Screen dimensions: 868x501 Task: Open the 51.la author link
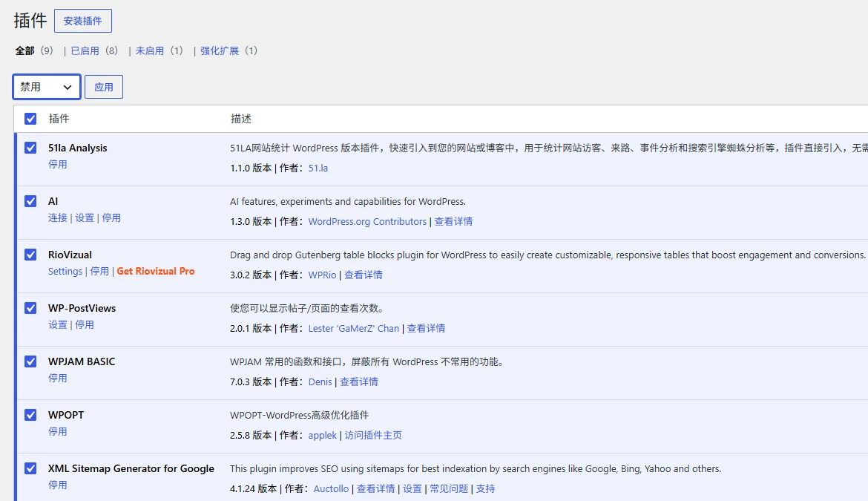318,168
